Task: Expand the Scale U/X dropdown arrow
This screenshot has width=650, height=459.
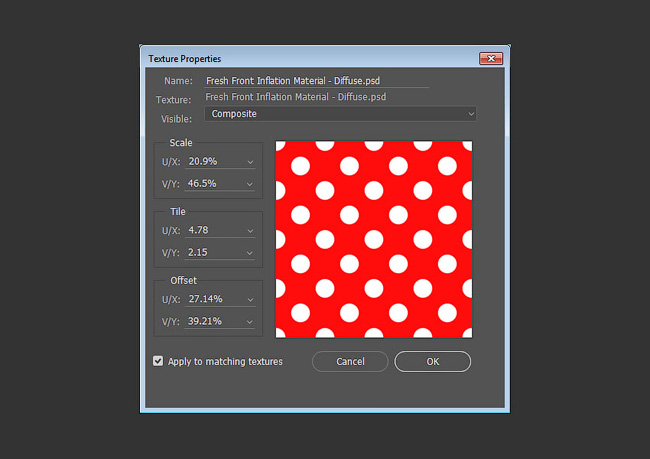Action: coord(250,162)
